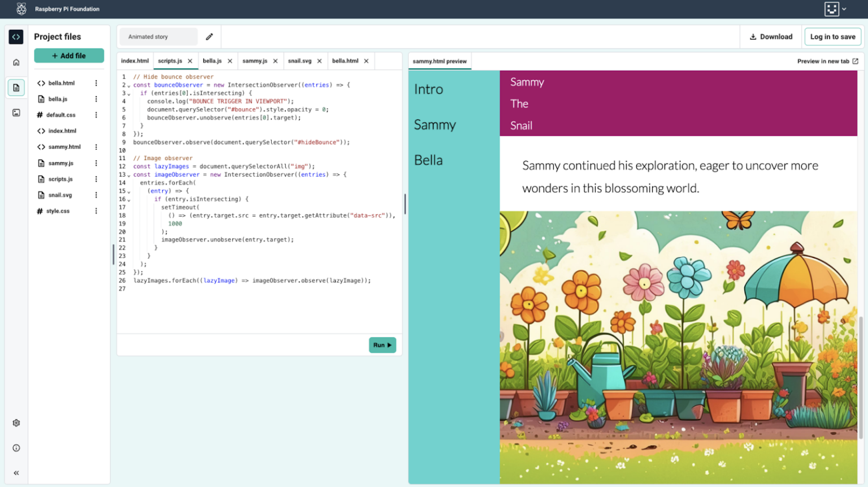Select the home icon in the sidebar
The width and height of the screenshot is (868, 487).
(16, 62)
